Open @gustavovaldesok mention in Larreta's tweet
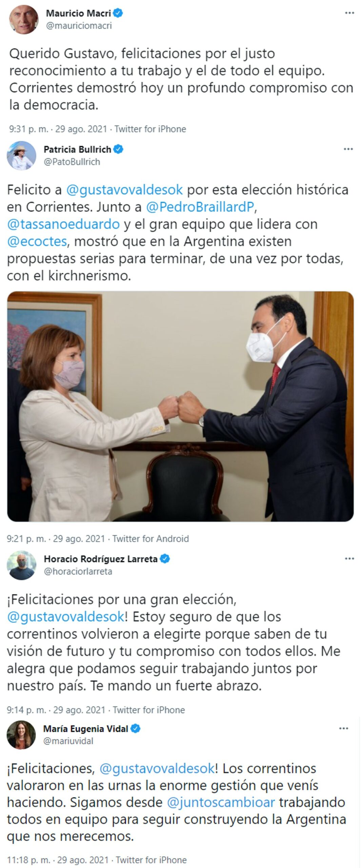 [66, 616]
